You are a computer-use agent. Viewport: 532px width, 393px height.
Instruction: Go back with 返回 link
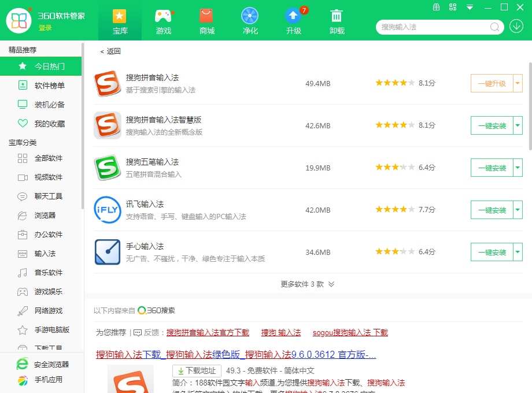tap(110, 51)
